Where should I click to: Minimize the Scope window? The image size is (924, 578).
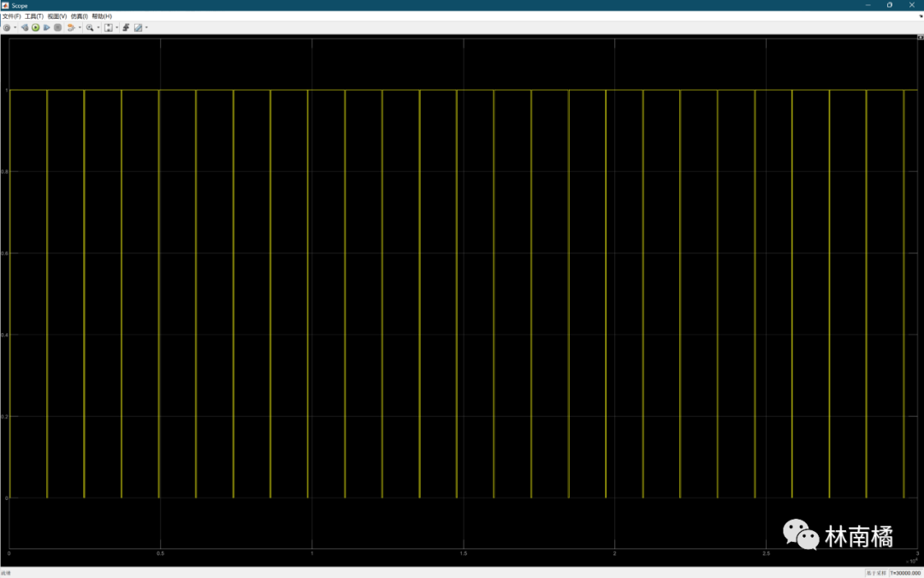(x=868, y=5)
